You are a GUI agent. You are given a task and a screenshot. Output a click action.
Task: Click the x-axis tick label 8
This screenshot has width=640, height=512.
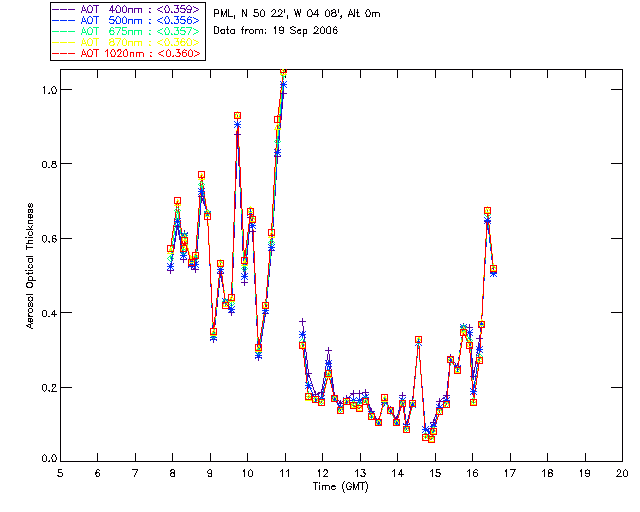(x=173, y=473)
